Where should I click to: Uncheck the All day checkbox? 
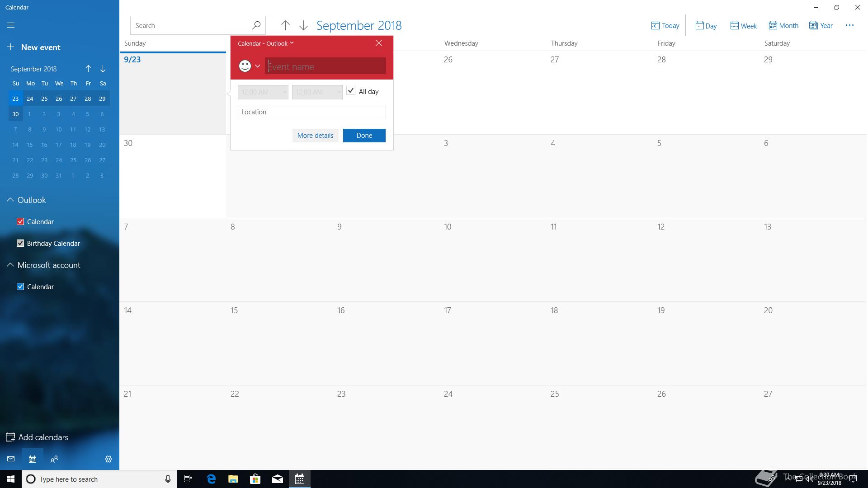pyautogui.click(x=351, y=91)
